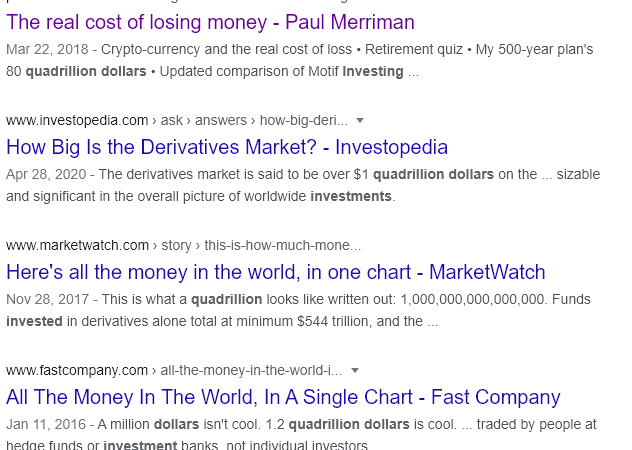The height and width of the screenshot is (450, 632).
Task: Click the snippet mentioning '$1 quadrillion dollars'
Action: tap(303, 185)
